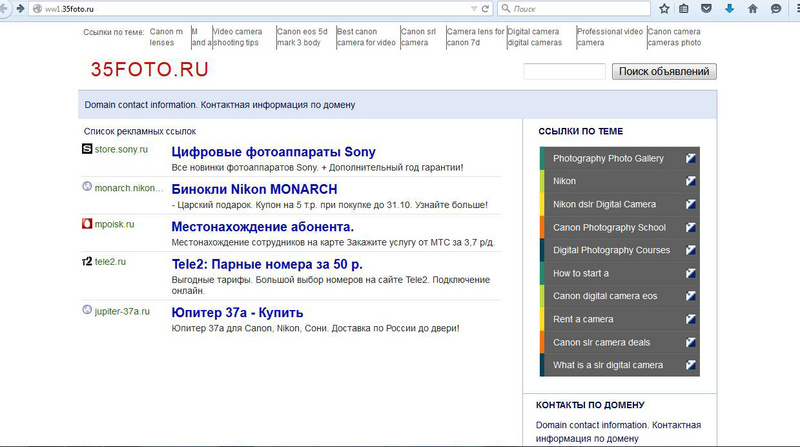Reload the page with the refresh icon
The image size is (800, 447).
point(486,8)
